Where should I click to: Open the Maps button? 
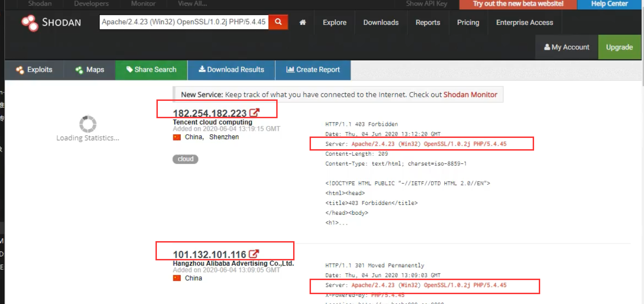pos(89,70)
